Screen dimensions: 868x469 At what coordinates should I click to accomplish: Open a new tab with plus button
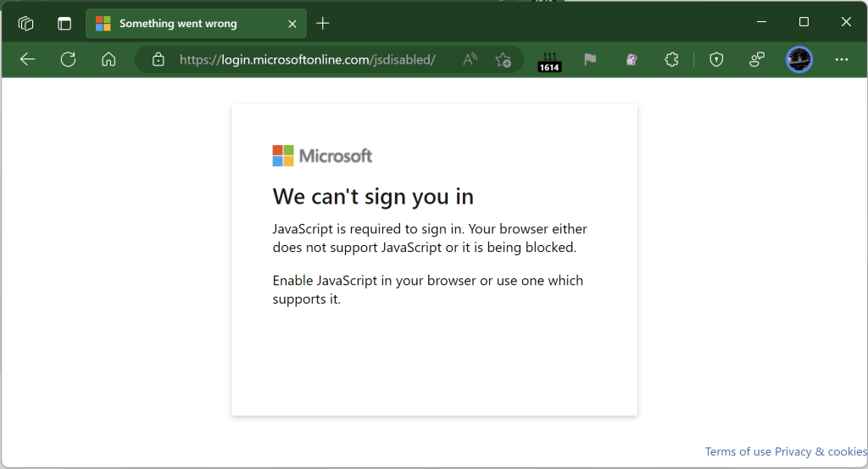pos(322,23)
